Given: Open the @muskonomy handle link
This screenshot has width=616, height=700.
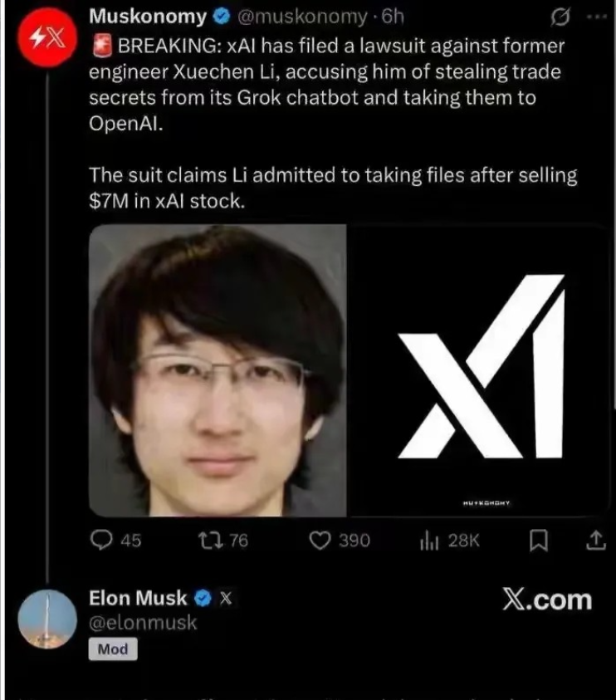Looking at the screenshot, I should point(302,17).
